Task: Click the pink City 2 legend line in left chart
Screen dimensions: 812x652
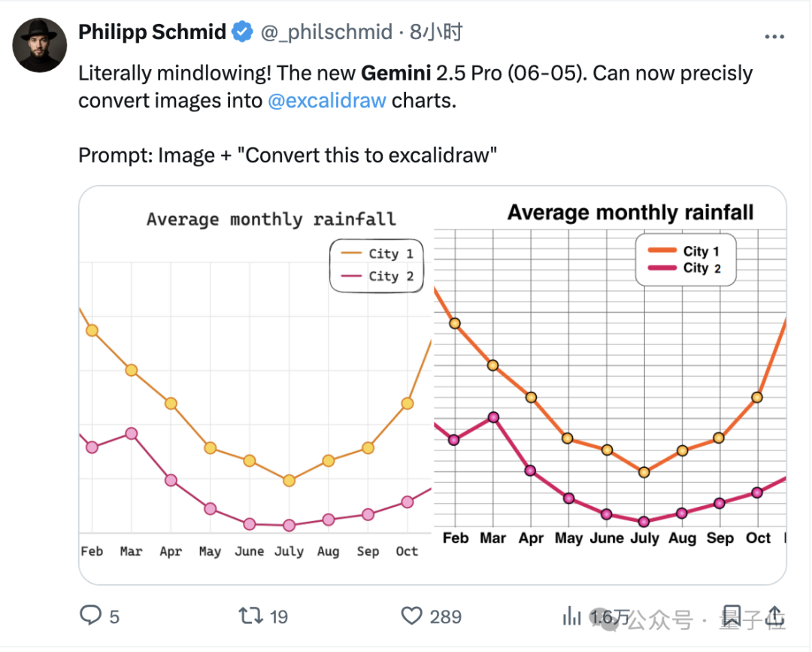Action: pos(353,276)
